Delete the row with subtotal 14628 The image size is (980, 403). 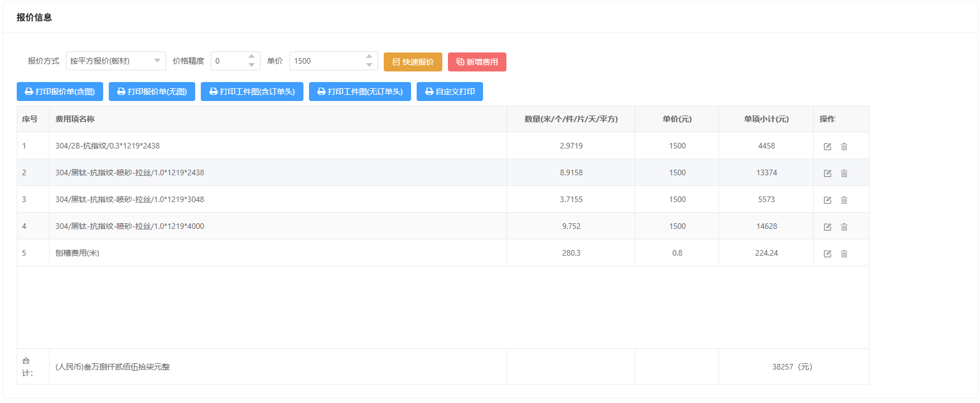(x=844, y=227)
